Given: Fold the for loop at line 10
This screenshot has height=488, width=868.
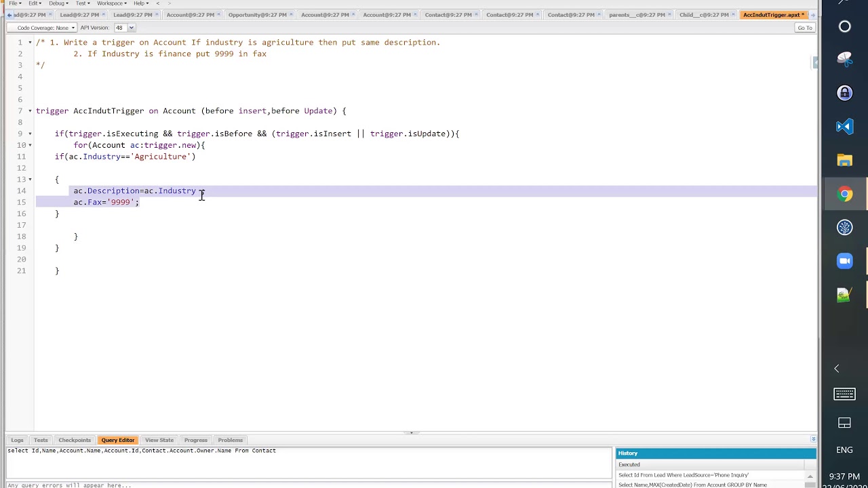Looking at the screenshot, I should click(30, 146).
